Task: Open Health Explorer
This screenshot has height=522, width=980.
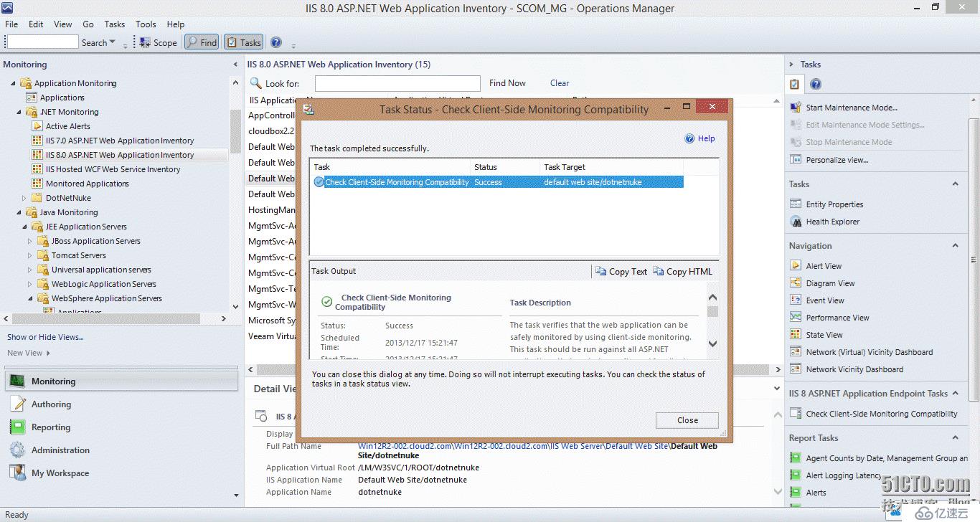Action: [832, 222]
